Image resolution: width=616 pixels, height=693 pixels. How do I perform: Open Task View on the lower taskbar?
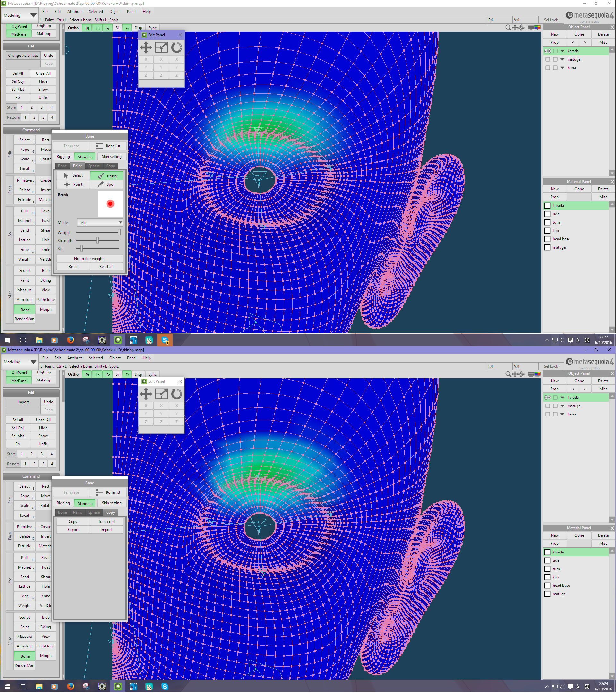click(x=23, y=687)
